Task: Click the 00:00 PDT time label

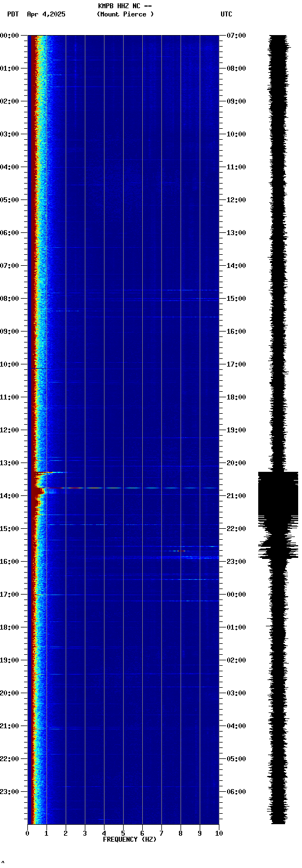Action: pos(10,36)
